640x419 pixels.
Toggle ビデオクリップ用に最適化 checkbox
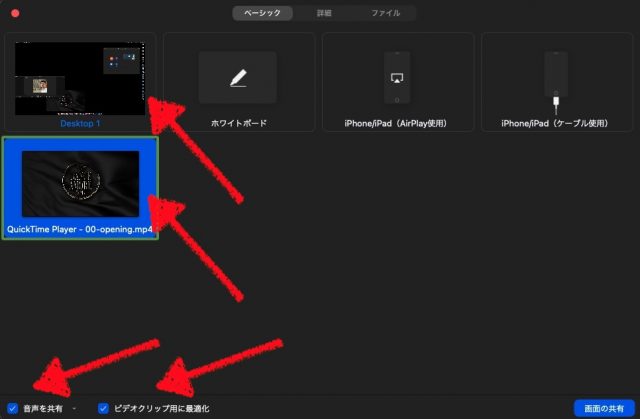coord(103,408)
